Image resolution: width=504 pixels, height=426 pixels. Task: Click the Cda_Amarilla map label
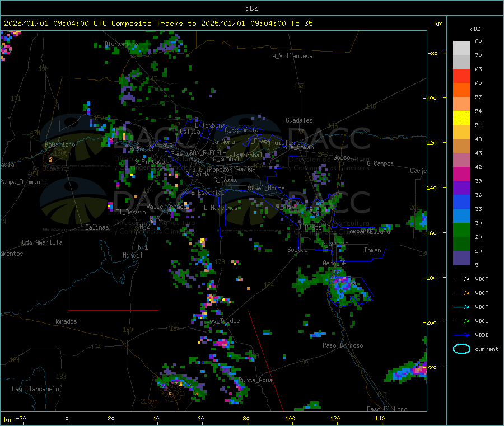42,242
